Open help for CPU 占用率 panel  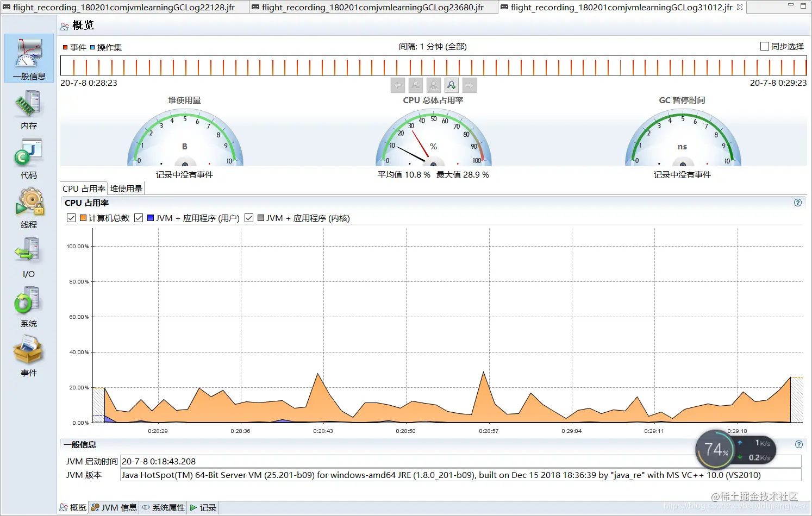click(x=798, y=203)
